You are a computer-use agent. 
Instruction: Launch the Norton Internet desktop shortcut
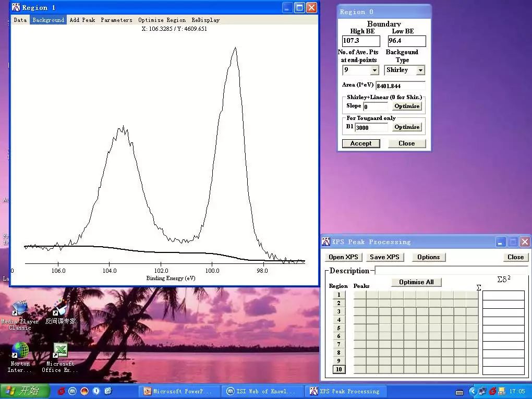(x=20, y=357)
